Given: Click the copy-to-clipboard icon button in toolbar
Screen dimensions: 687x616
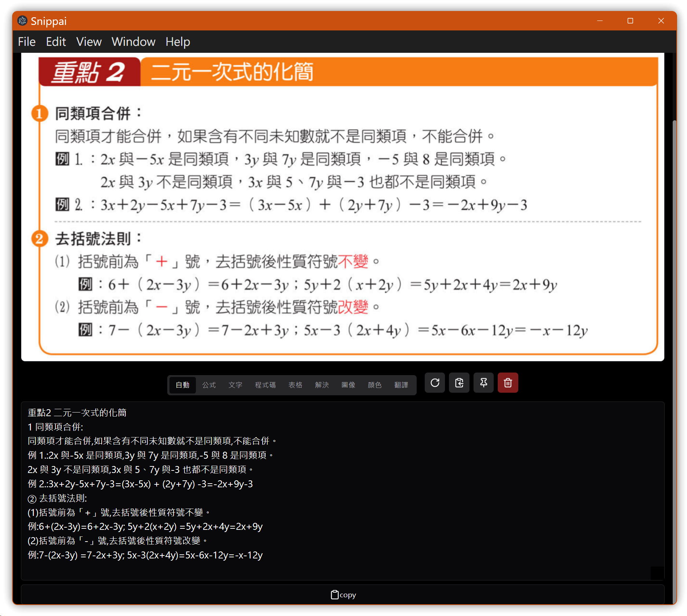Looking at the screenshot, I should coord(459,383).
